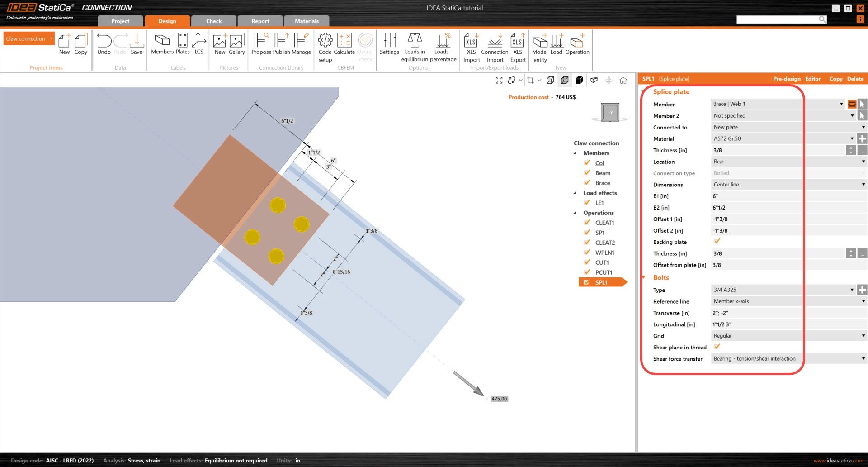Open the Members labels tool

162,44
